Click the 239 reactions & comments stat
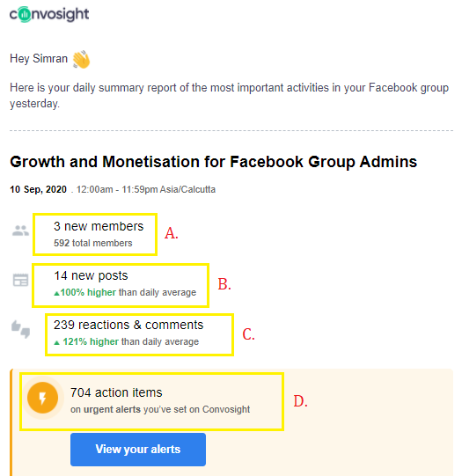The image size is (462, 476). point(128,325)
